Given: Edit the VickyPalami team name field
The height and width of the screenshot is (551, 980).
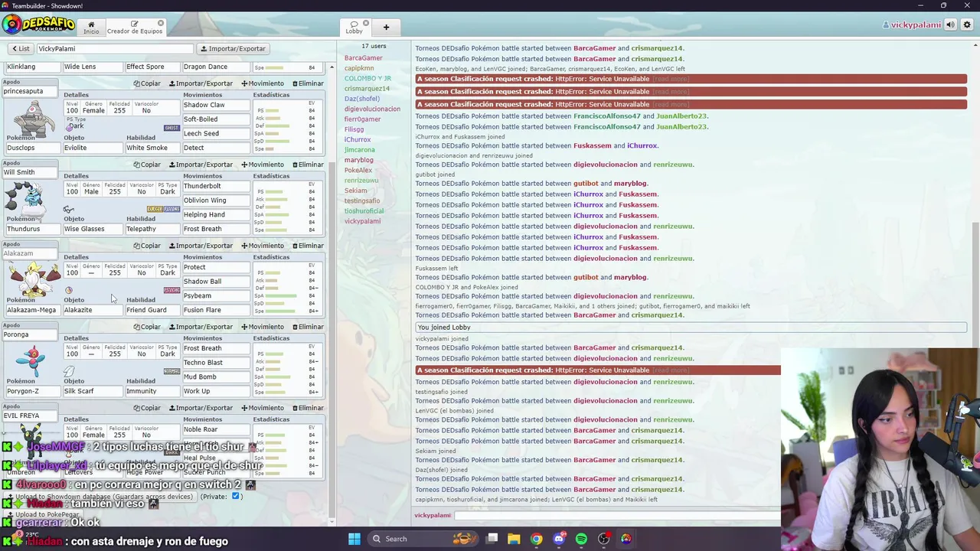Looking at the screenshot, I should 115,49.
